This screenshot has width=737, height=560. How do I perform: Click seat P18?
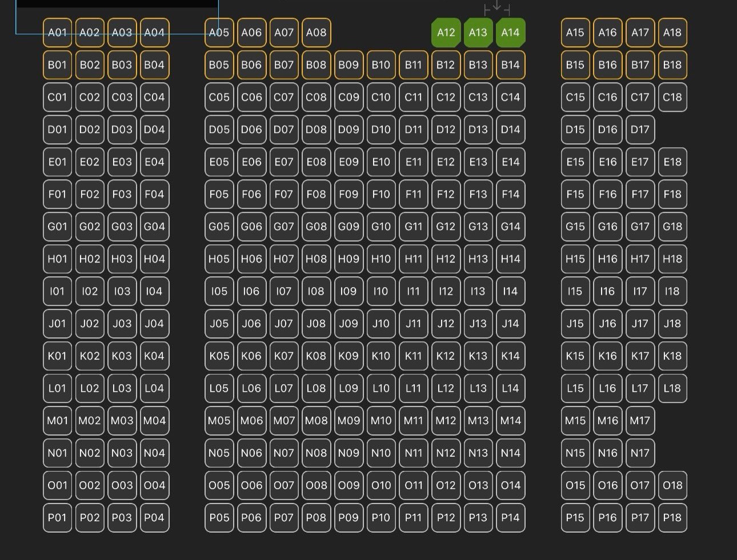(672, 518)
